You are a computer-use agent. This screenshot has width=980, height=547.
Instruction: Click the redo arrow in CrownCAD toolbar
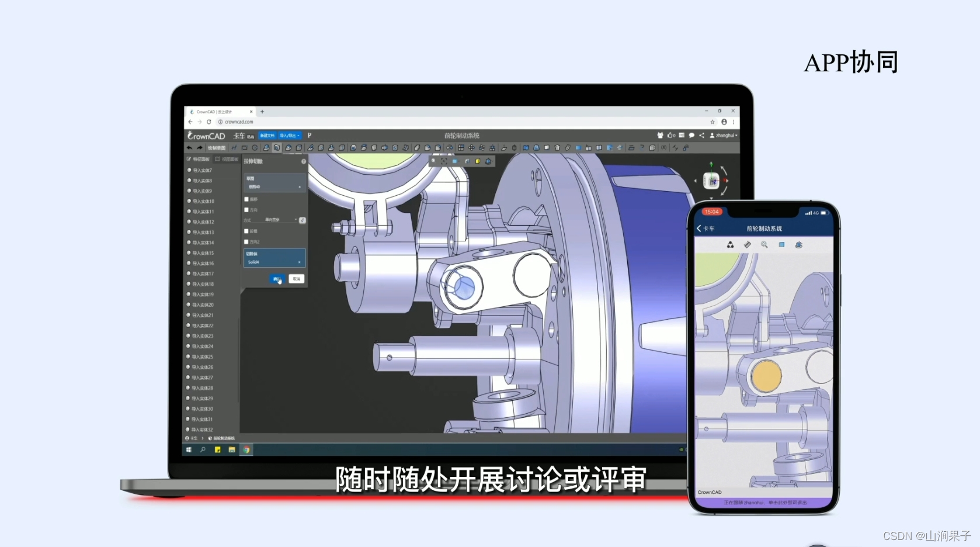[x=199, y=148]
